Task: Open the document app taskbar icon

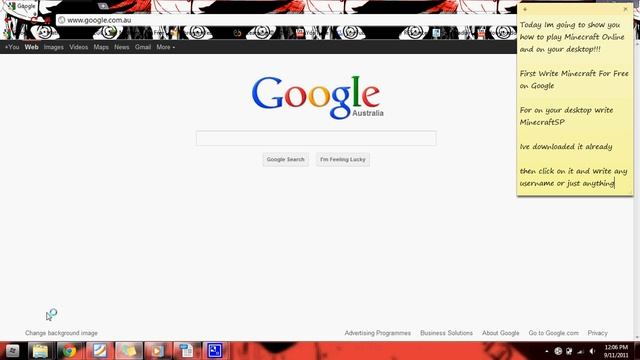Action: (186, 351)
